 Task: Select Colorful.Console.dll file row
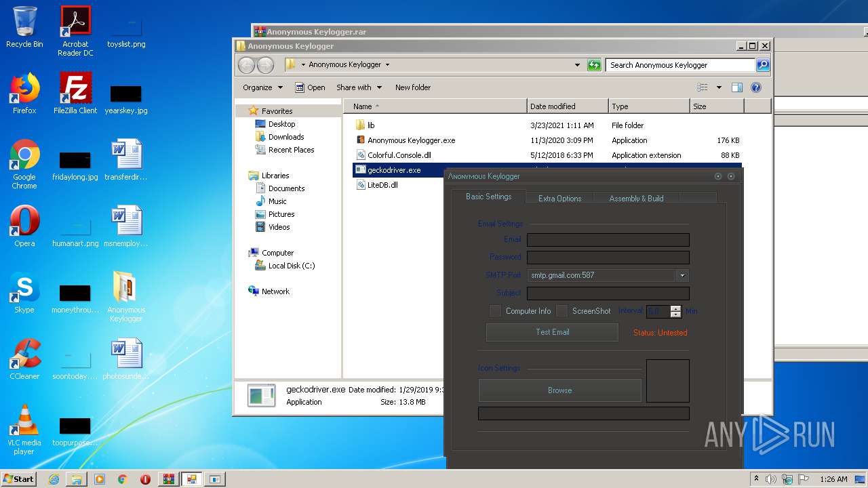point(548,155)
